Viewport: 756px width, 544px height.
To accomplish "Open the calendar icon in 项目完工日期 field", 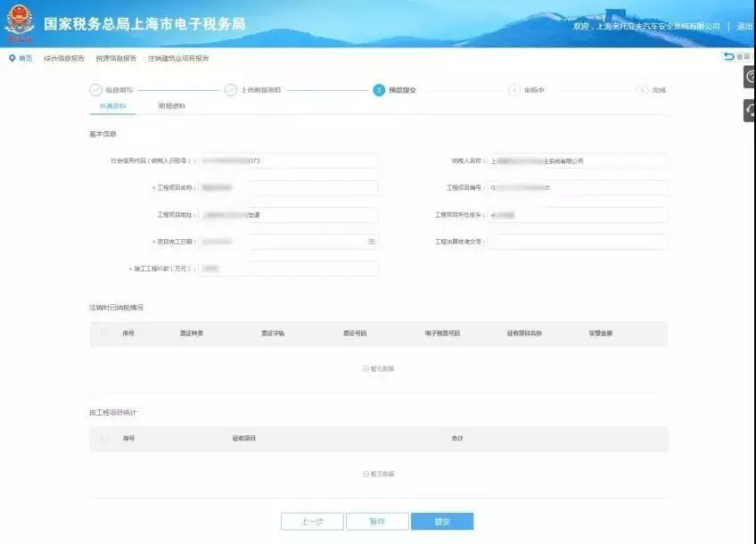I will [x=371, y=241].
